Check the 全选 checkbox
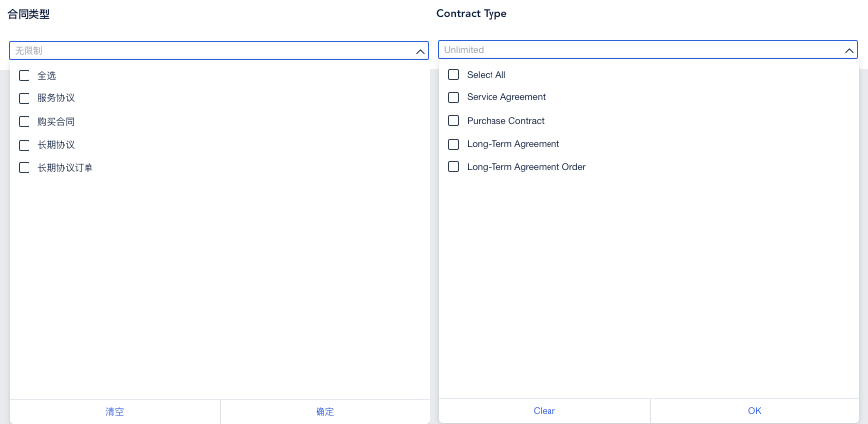This screenshot has width=868, height=424. coord(25,76)
